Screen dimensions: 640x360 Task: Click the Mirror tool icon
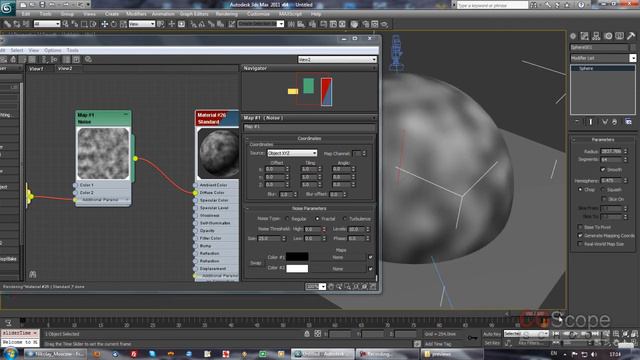(x=291, y=24)
